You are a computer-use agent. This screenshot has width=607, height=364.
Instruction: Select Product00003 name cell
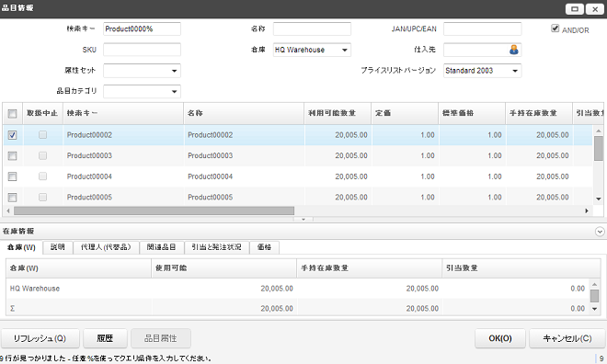(x=244, y=155)
